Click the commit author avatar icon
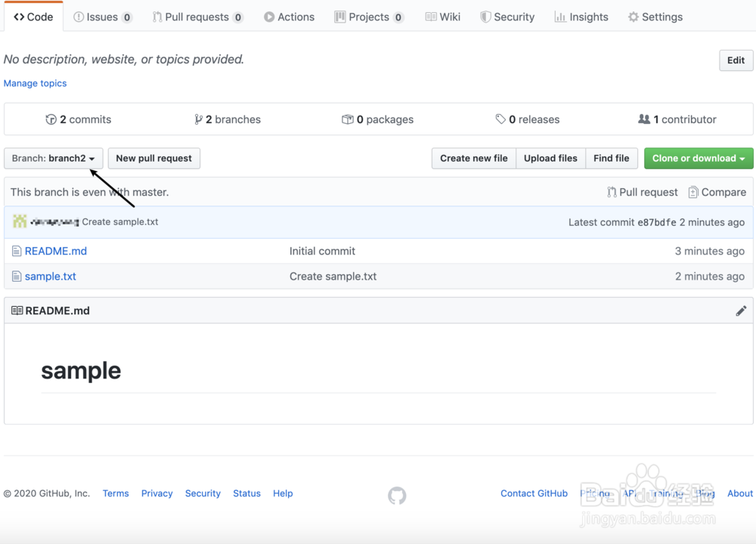Image resolution: width=756 pixels, height=544 pixels. pos(19,222)
